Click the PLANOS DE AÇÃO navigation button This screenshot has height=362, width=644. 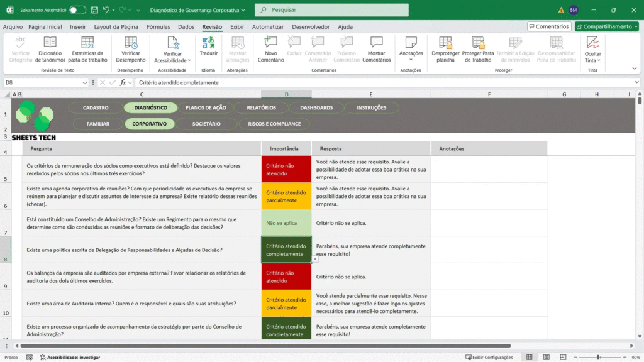click(206, 107)
